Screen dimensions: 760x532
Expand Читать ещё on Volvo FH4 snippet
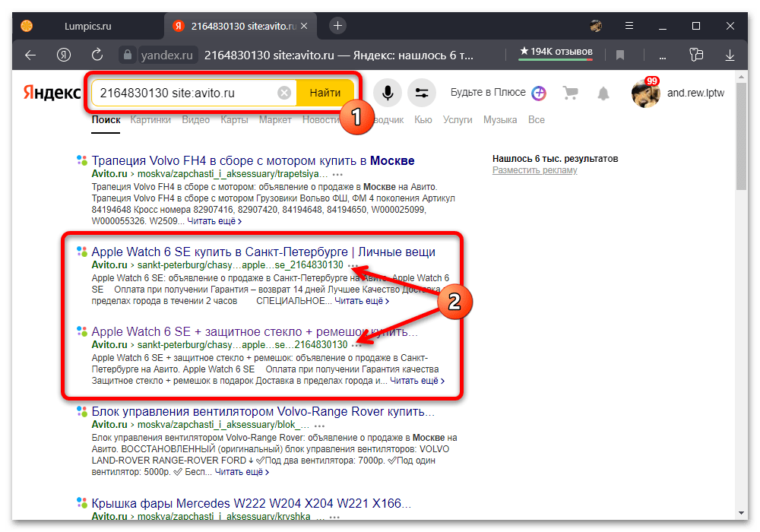click(214, 221)
